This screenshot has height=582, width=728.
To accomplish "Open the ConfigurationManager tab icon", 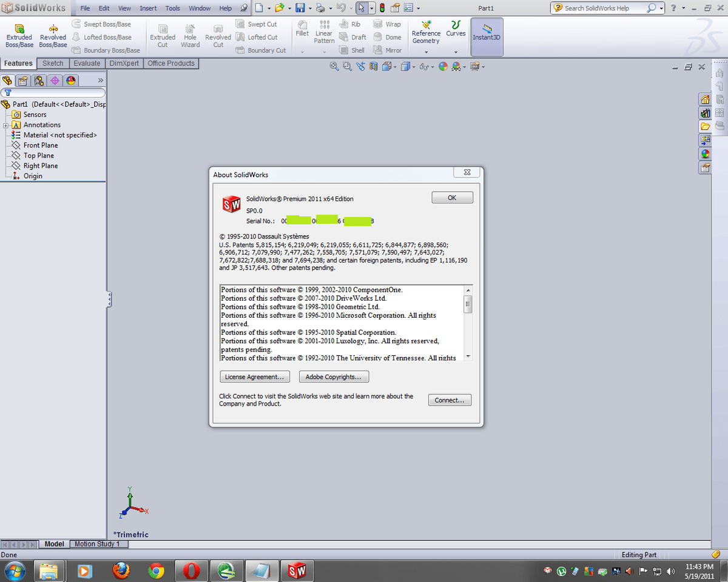I will [39, 80].
